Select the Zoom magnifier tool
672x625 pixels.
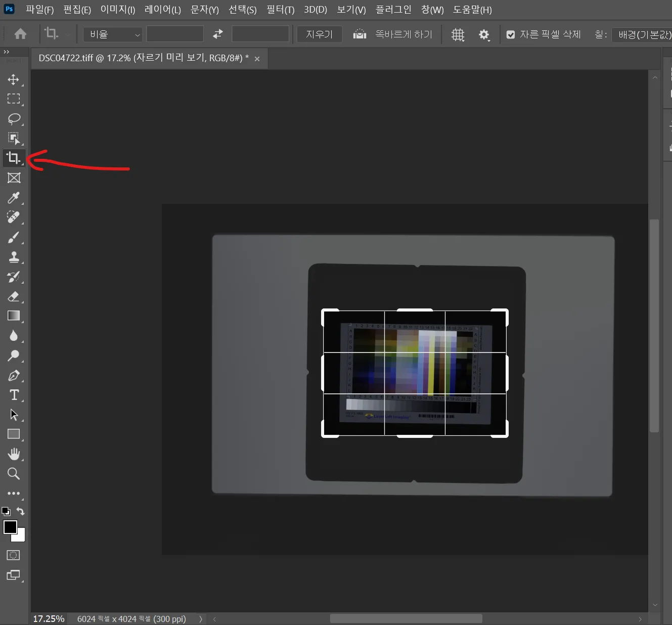coord(14,474)
